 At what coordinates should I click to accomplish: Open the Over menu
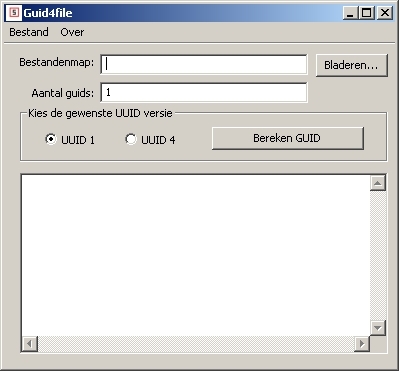pyautogui.click(x=72, y=32)
